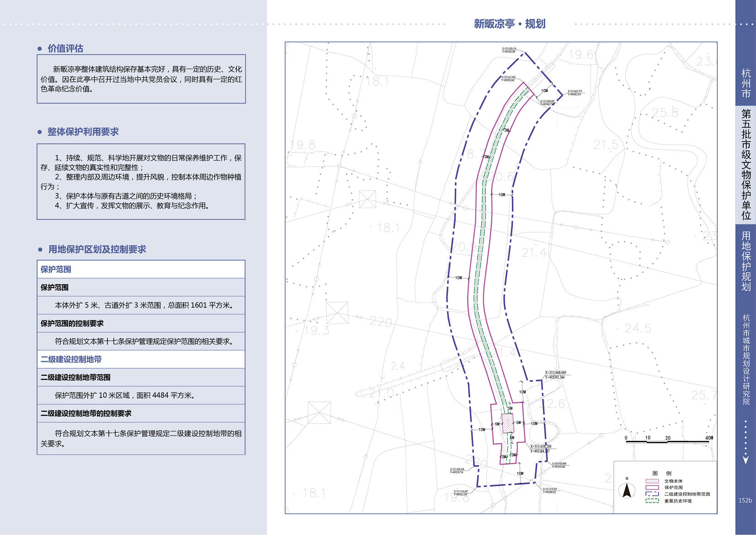
Task: Select the 第五批市级文物保护单位 sidebar tab
Action: click(x=745, y=165)
